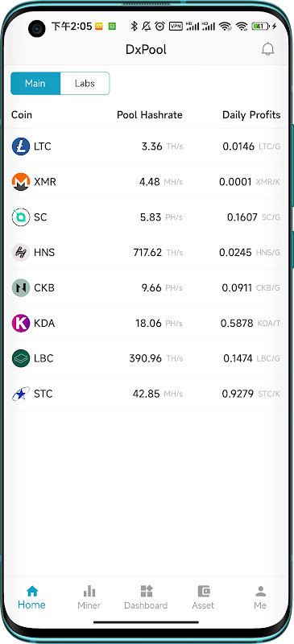Tap the Litecoin LTC coin logo
Viewport: 294px width, 644px height.
click(21, 147)
